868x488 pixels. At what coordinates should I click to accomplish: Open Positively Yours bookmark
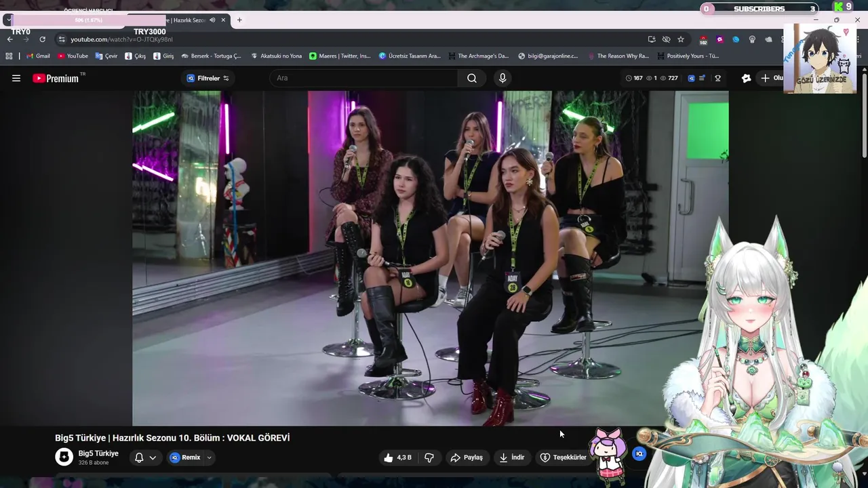(x=688, y=56)
